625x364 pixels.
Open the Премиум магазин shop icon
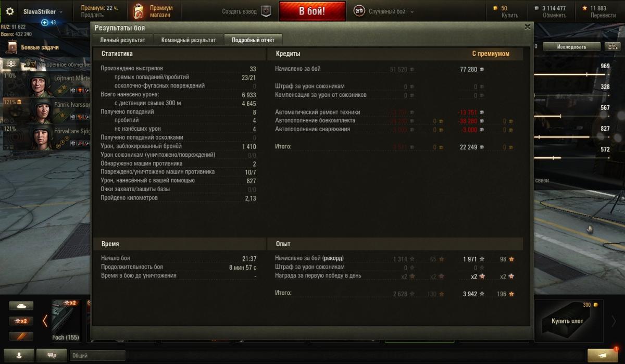[138, 11]
